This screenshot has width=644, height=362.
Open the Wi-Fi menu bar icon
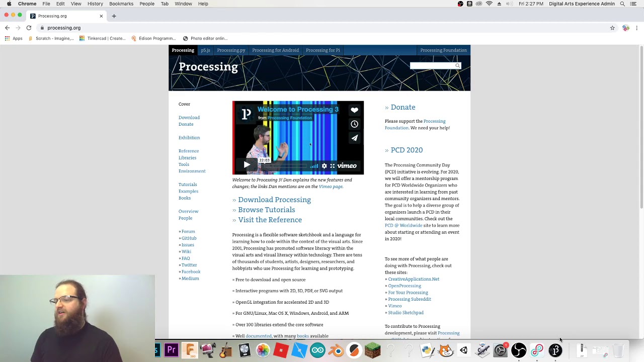click(x=489, y=4)
